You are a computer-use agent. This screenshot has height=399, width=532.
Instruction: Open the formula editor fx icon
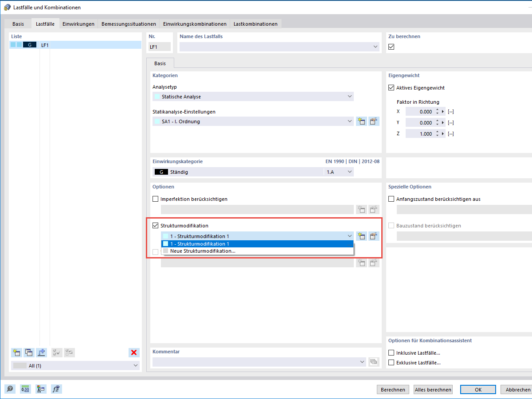coord(56,389)
